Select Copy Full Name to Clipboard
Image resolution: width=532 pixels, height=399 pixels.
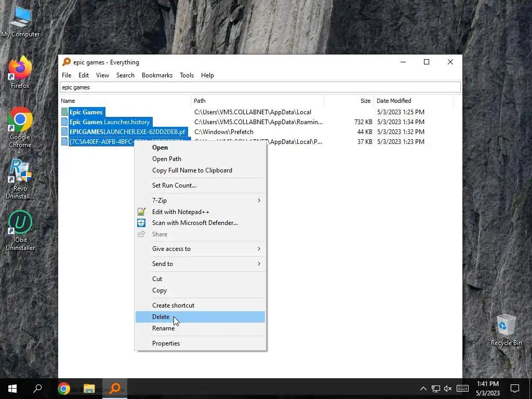[200, 170]
